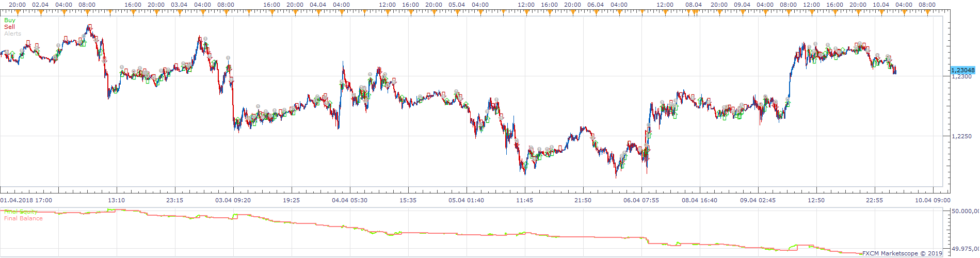Click the red Sell legend label
The image size is (980, 258).
[9, 27]
